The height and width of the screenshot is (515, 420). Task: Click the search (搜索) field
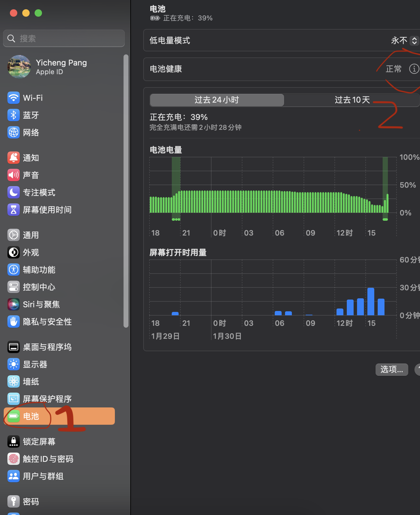(64, 39)
